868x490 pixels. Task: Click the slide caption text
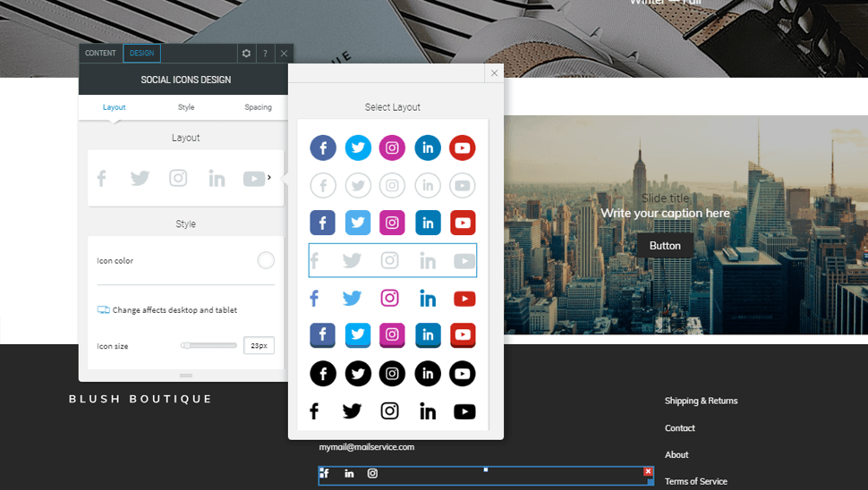(x=666, y=213)
